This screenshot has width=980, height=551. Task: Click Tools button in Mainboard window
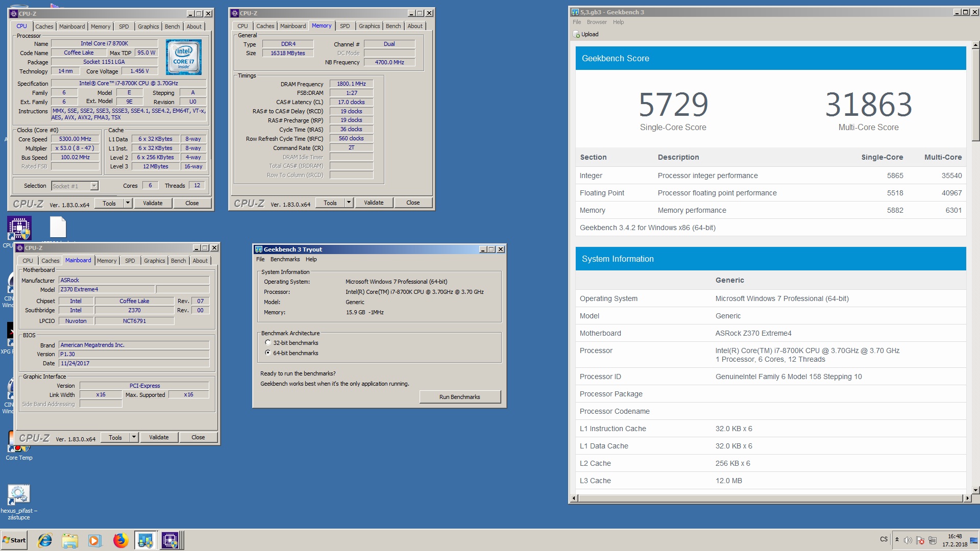coord(115,437)
